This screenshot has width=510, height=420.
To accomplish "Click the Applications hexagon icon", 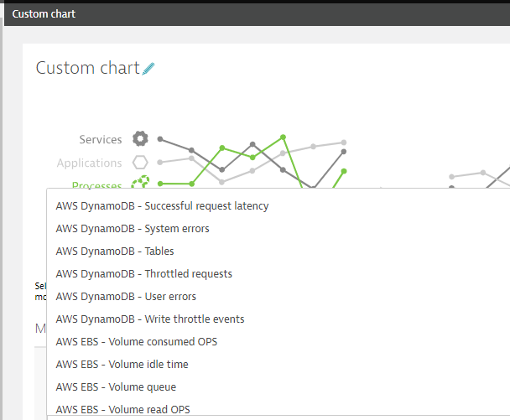I will point(140,163).
